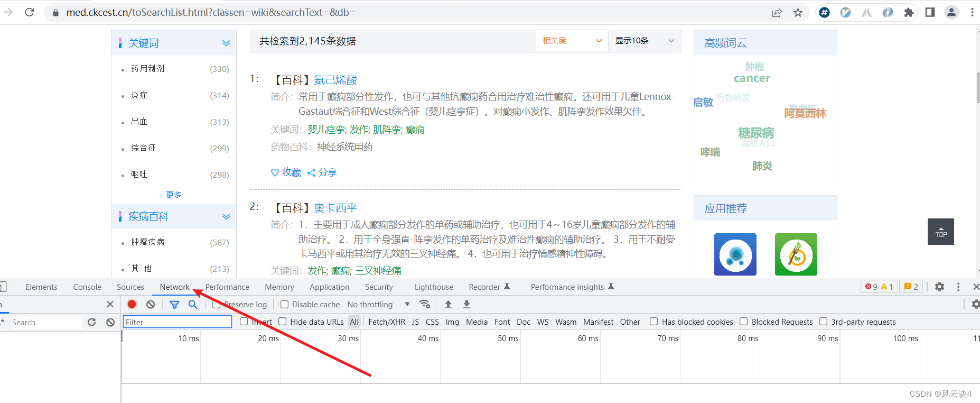The image size is (980, 403).
Task: Filter requests by JS type
Action: point(415,322)
